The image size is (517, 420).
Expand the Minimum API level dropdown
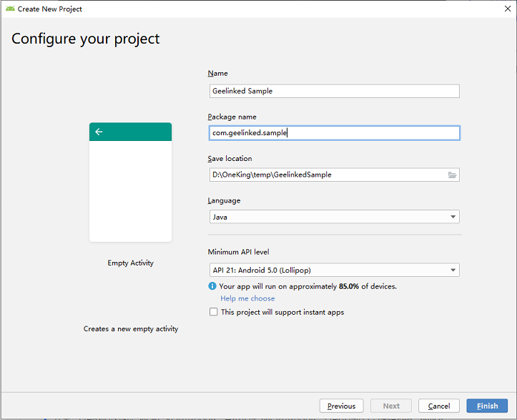point(333,270)
